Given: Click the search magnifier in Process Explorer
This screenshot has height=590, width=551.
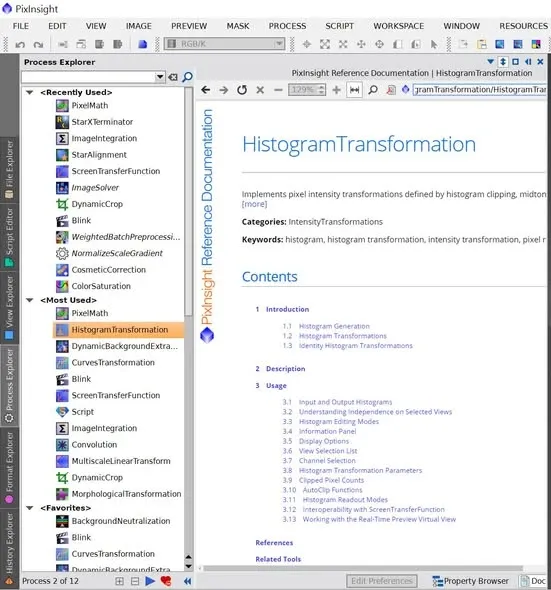Looking at the screenshot, I should [x=187, y=77].
